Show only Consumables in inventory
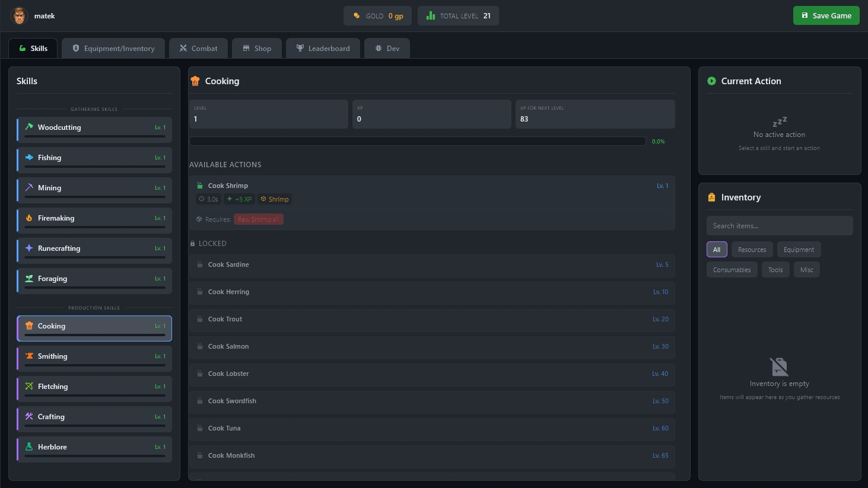The image size is (868, 488). point(732,270)
